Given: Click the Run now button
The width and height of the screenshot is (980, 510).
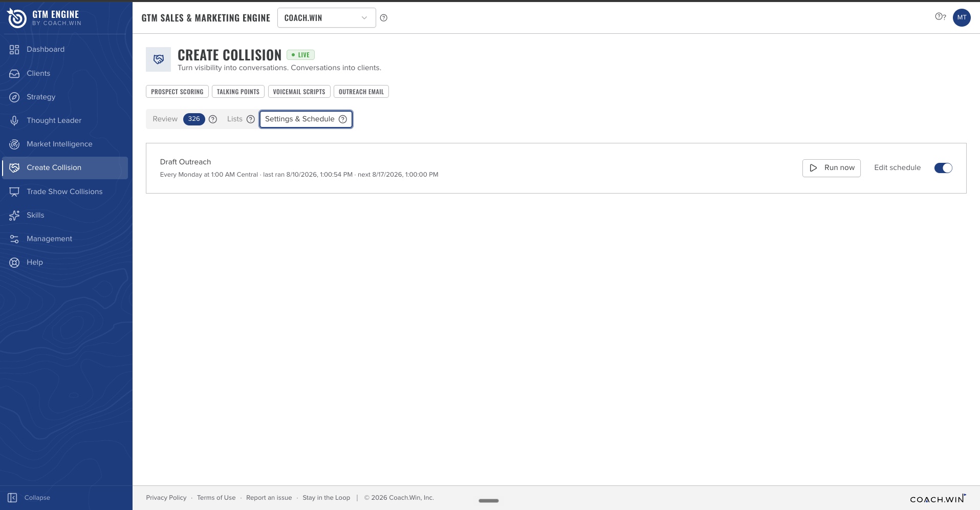Looking at the screenshot, I should [x=832, y=168].
